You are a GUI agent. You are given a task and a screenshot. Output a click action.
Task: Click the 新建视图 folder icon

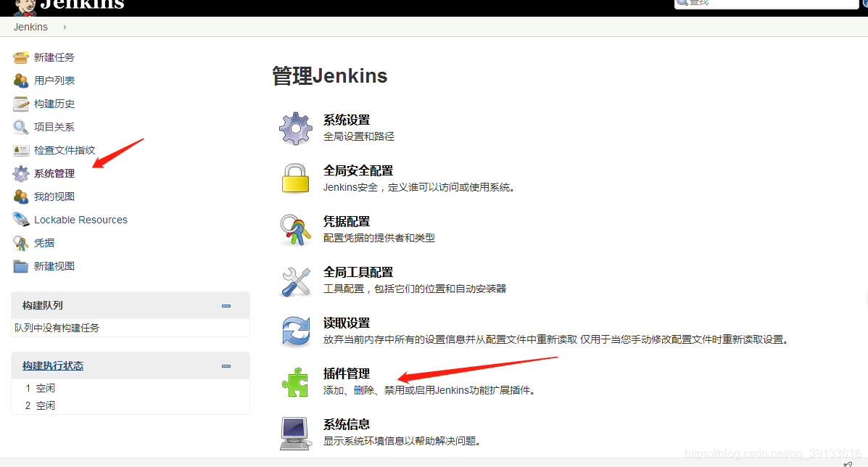(21, 266)
